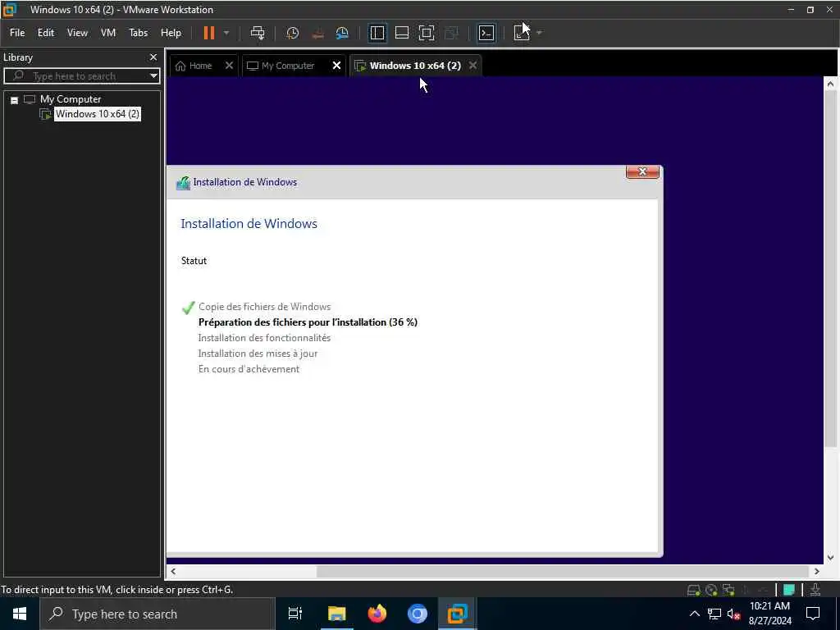Image resolution: width=840 pixels, height=630 pixels.
Task: Click the Copie des fichiers de Windows line
Action: (265, 307)
